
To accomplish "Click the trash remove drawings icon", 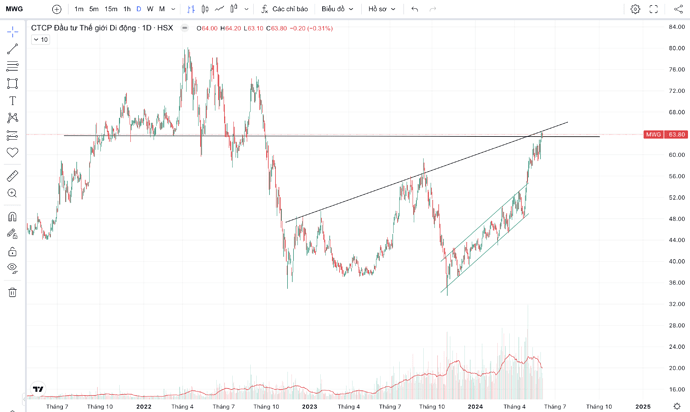I will 12,292.
